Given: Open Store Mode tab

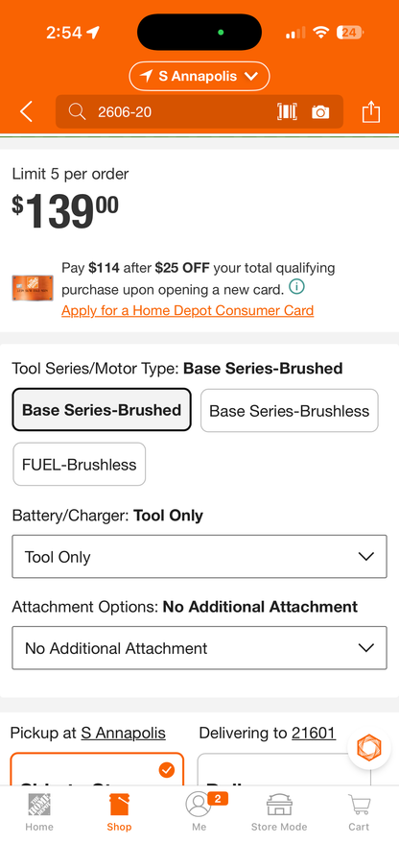Looking at the screenshot, I should pos(279,812).
